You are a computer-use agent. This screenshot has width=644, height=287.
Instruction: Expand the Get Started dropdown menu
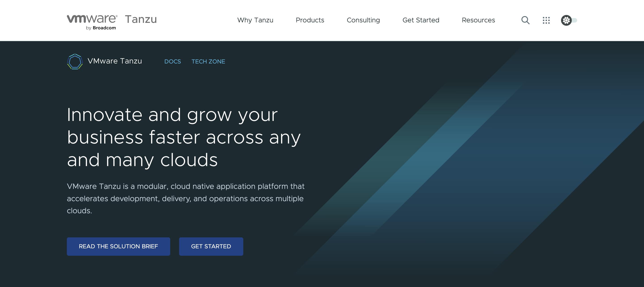tap(421, 20)
